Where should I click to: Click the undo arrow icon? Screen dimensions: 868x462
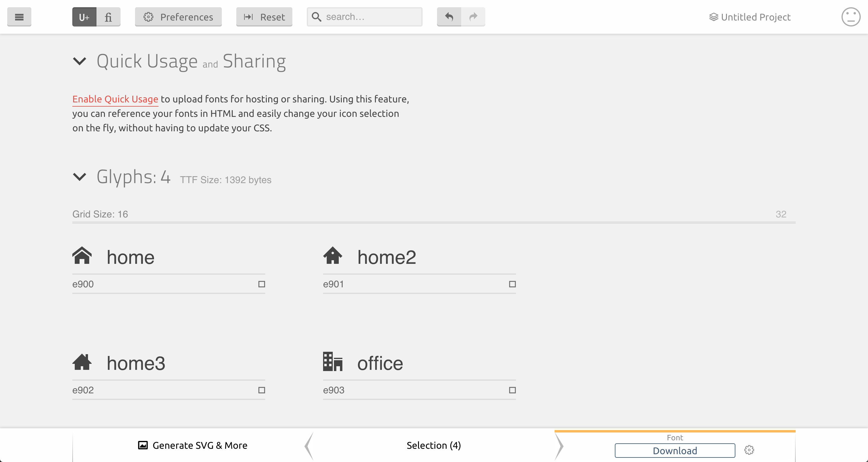coord(449,17)
